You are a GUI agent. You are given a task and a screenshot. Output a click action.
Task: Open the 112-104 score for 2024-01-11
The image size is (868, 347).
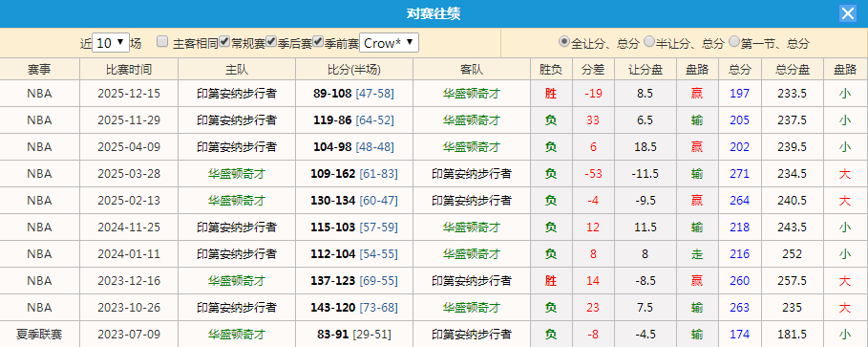pos(332,254)
